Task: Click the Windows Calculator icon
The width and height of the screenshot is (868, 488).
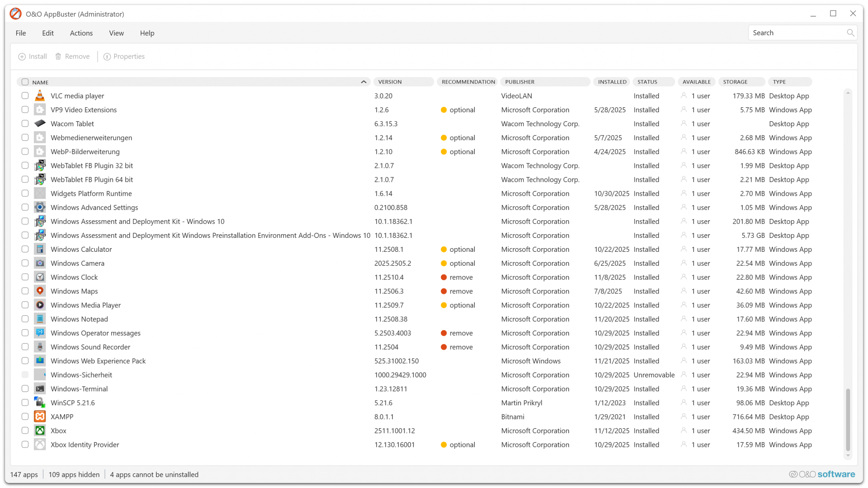Action: [x=40, y=249]
